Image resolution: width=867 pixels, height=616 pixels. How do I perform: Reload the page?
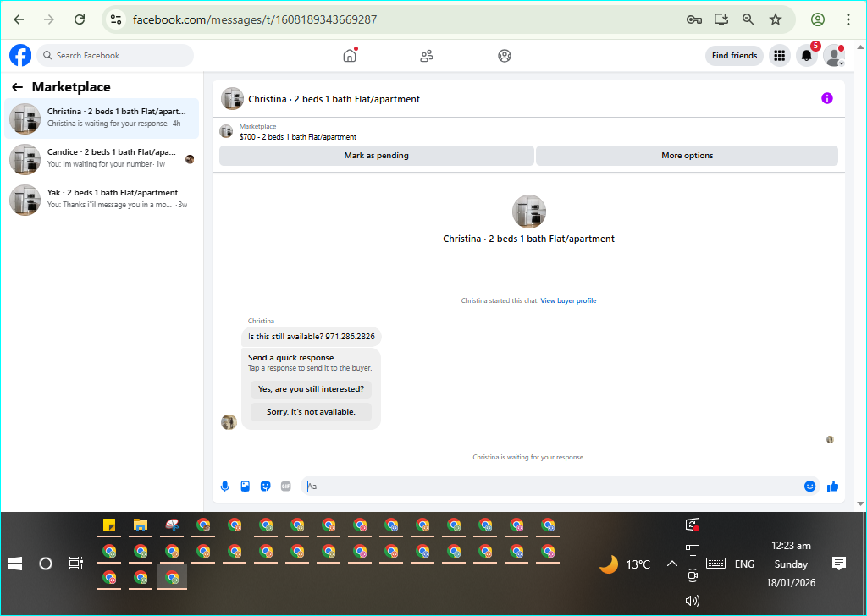[x=80, y=20]
